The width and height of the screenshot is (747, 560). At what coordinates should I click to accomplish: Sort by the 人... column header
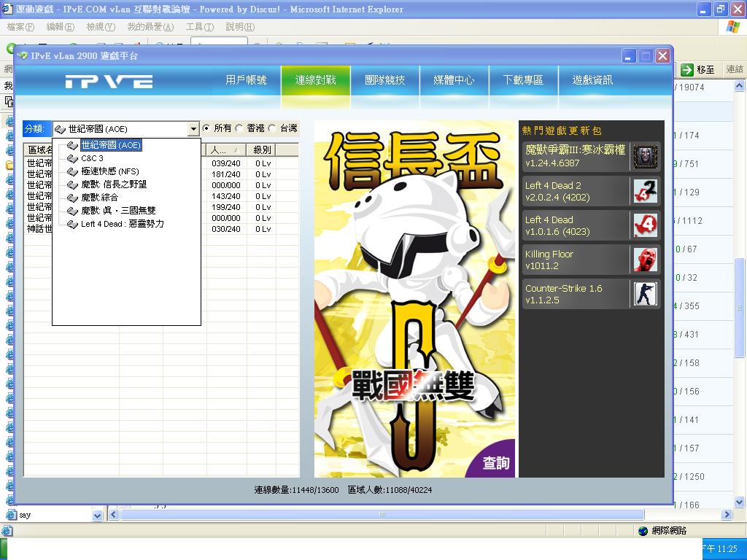tap(226, 150)
